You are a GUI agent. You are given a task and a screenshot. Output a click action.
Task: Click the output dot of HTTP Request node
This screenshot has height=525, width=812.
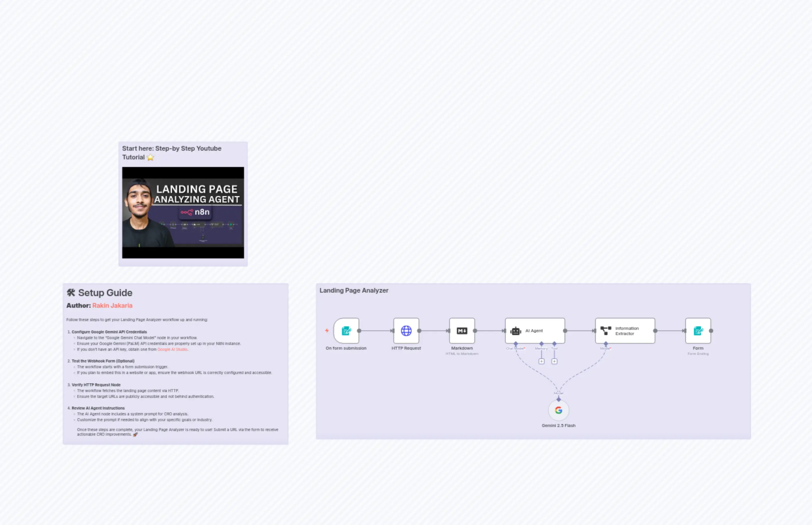pyautogui.click(x=420, y=330)
